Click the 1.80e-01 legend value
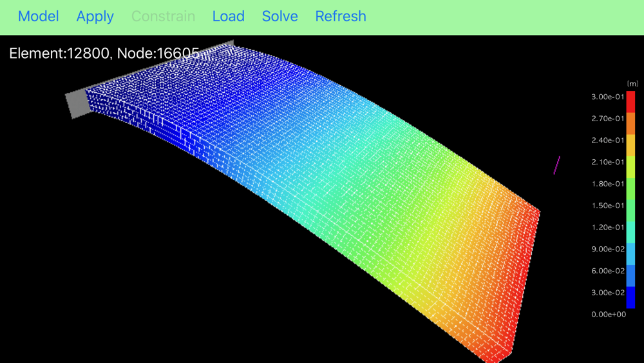The height and width of the screenshot is (363, 644). click(x=607, y=184)
